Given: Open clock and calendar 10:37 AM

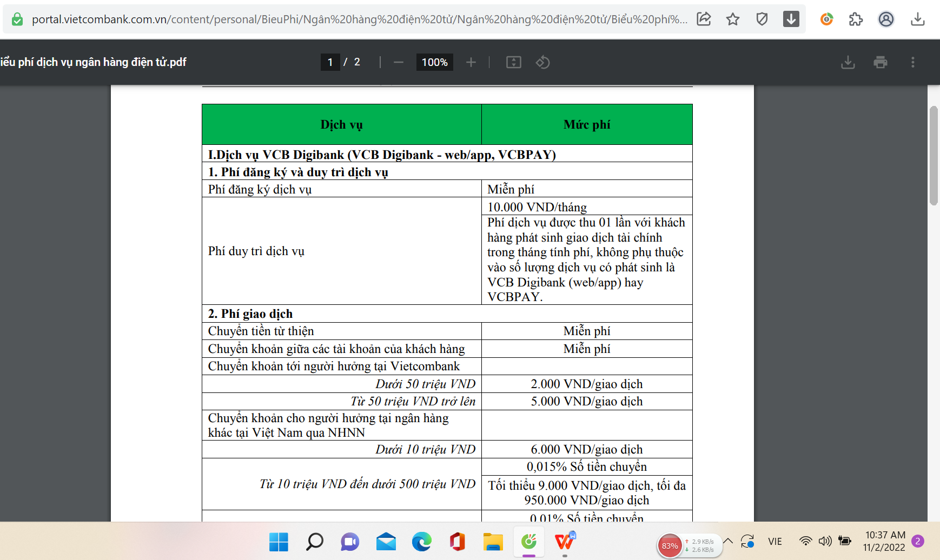Looking at the screenshot, I should coord(885,541).
